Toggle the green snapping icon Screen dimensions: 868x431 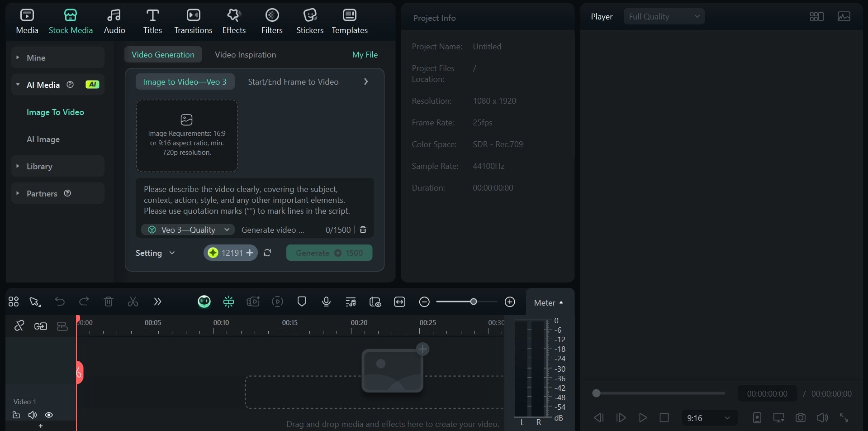point(229,302)
